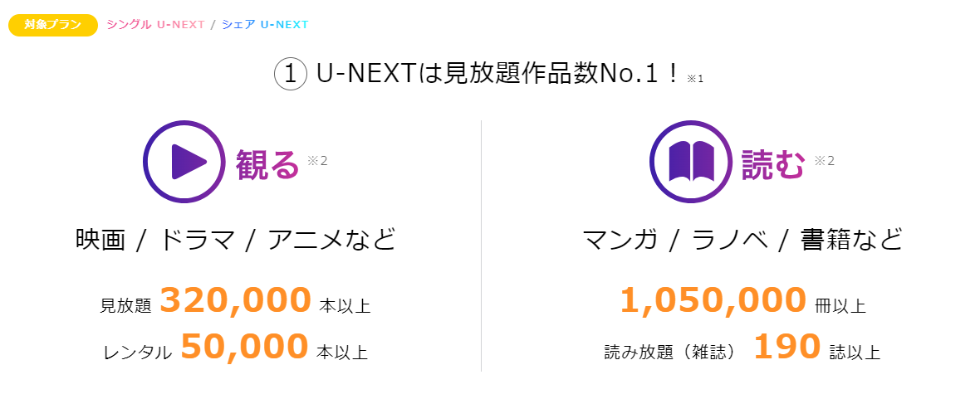Click the orange 1,050,000 冊 count
980x399 pixels.
(x=713, y=300)
